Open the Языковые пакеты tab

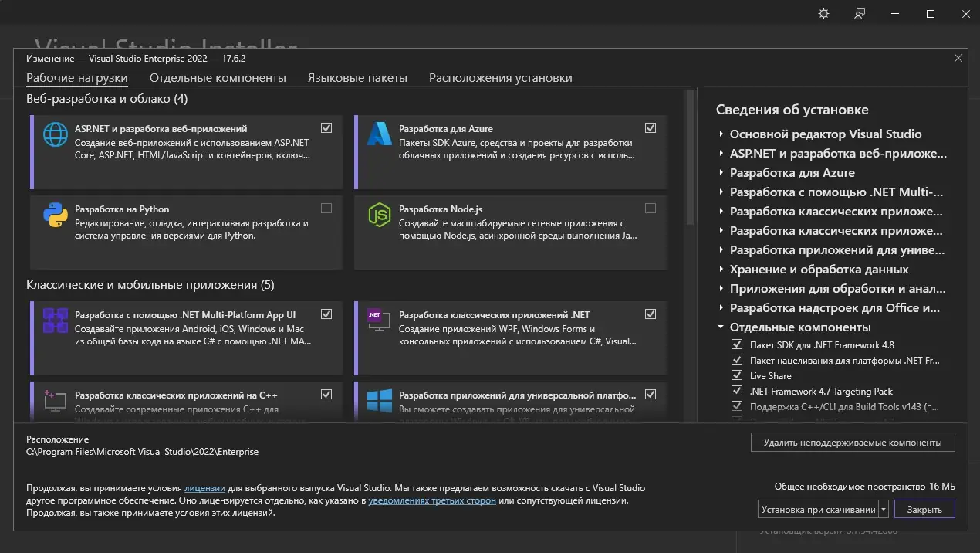point(357,78)
